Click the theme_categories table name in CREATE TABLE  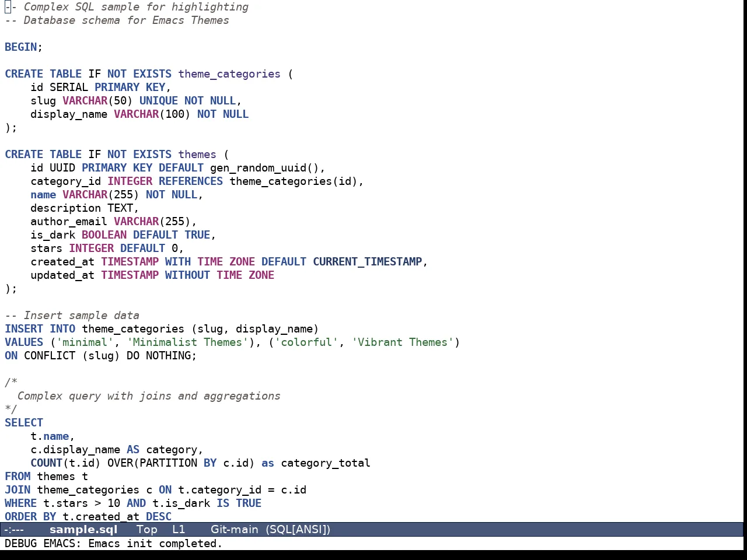[229, 74]
